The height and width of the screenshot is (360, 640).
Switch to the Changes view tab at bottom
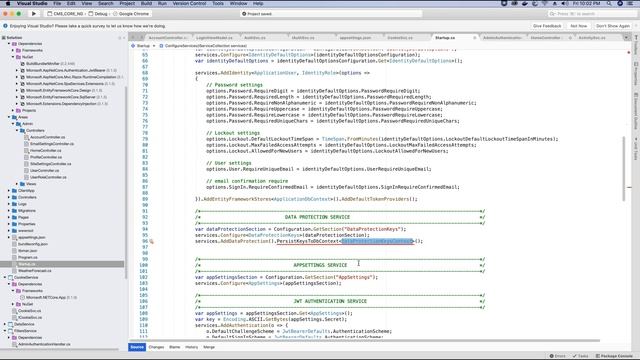pos(156,347)
